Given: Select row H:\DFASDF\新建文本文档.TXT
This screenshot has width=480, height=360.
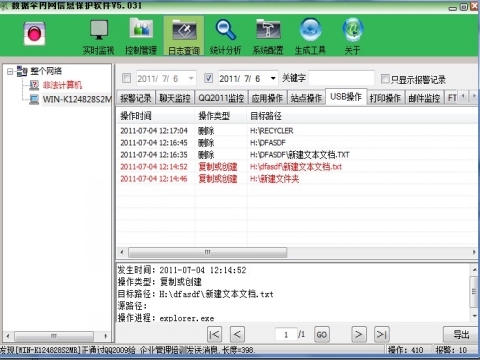Looking at the screenshot, I should coord(297,155).
